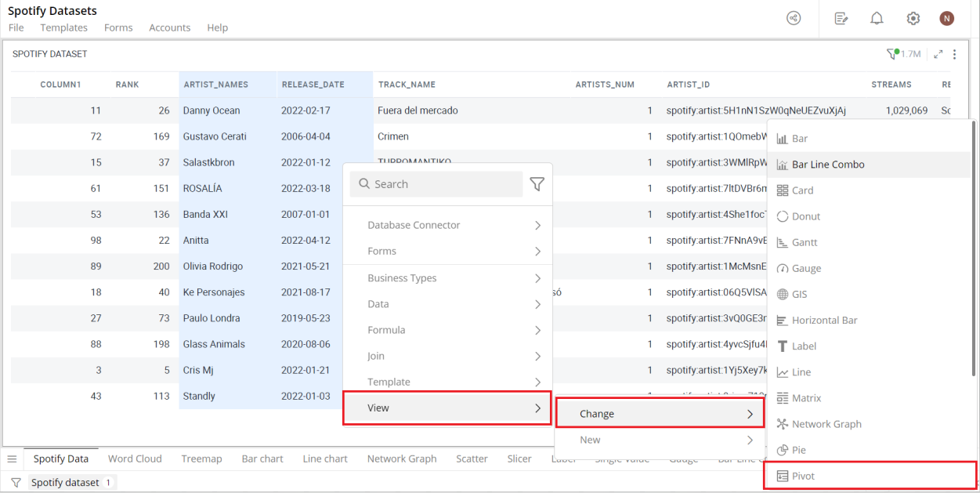Open the Help menu

coord(218,27)
